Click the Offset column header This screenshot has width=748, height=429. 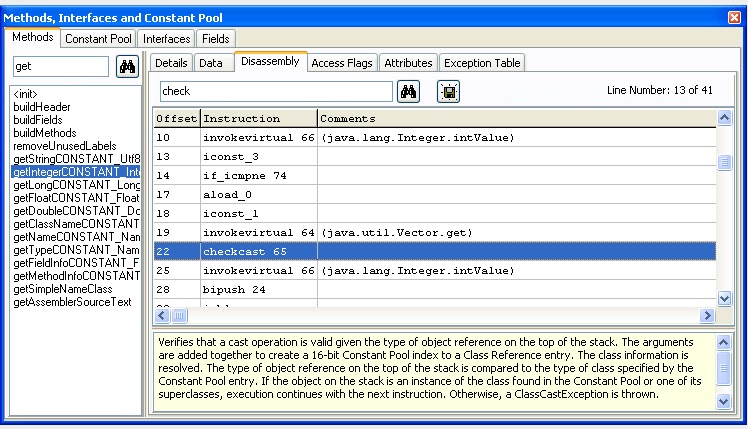pyautogui.click(x=177, y=118)
